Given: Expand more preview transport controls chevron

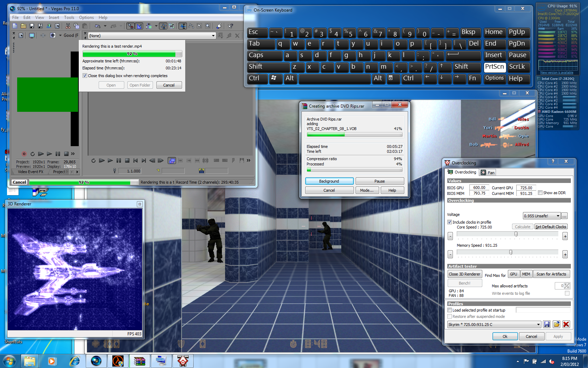Looking at the screenshot, I should click(x=73, y=154).
